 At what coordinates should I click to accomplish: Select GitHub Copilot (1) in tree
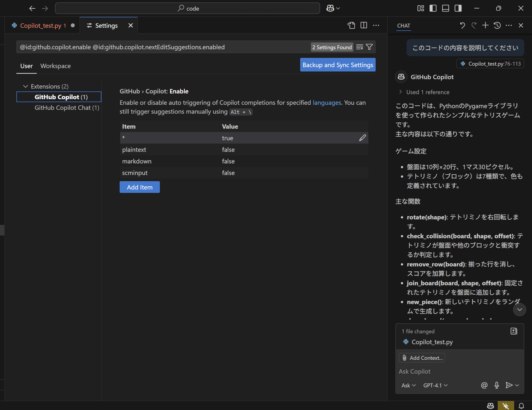59,97
